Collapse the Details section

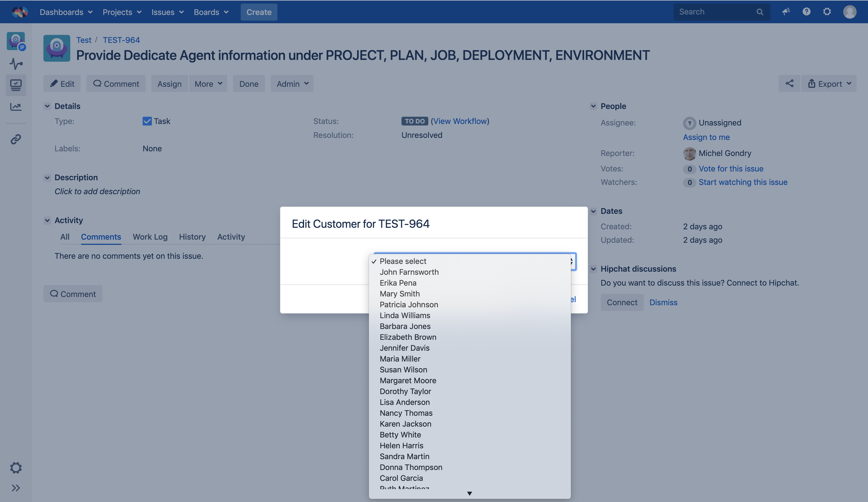(x=47, y=106)
